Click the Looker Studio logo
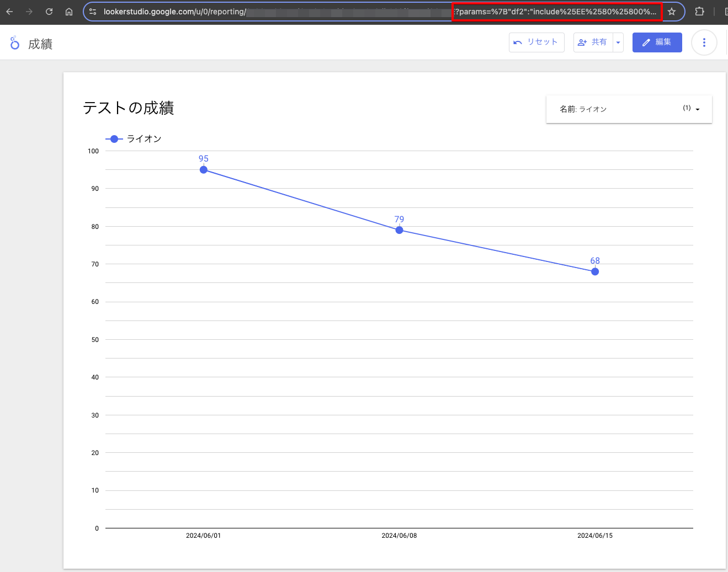The image size is (728, 572). (15, 43)
